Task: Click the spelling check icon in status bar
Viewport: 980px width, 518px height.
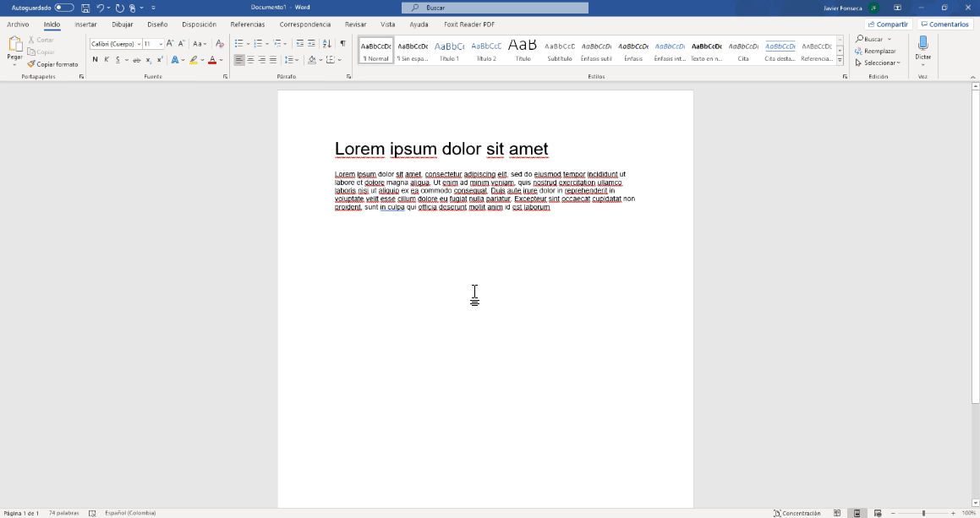Action: (x=92, y=513)
